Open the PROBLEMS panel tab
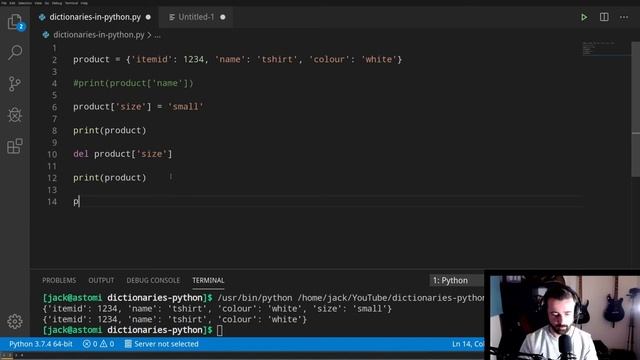This screenshot has height=360, width=640. click(59, 280)
